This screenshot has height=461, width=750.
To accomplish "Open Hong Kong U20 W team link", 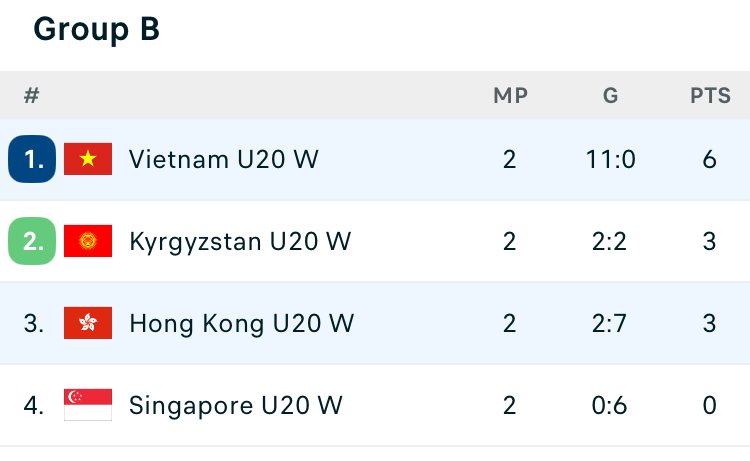I will (x=242, y=324).
